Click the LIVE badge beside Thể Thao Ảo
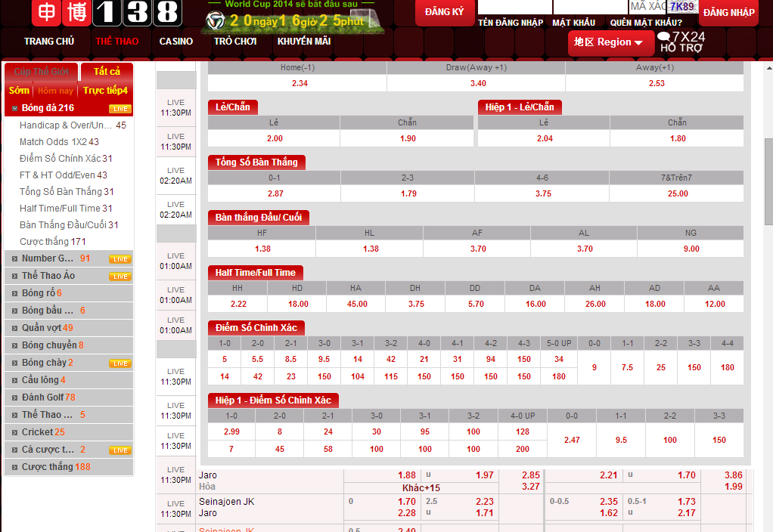 pyautogui.click(x=120, y=276)
